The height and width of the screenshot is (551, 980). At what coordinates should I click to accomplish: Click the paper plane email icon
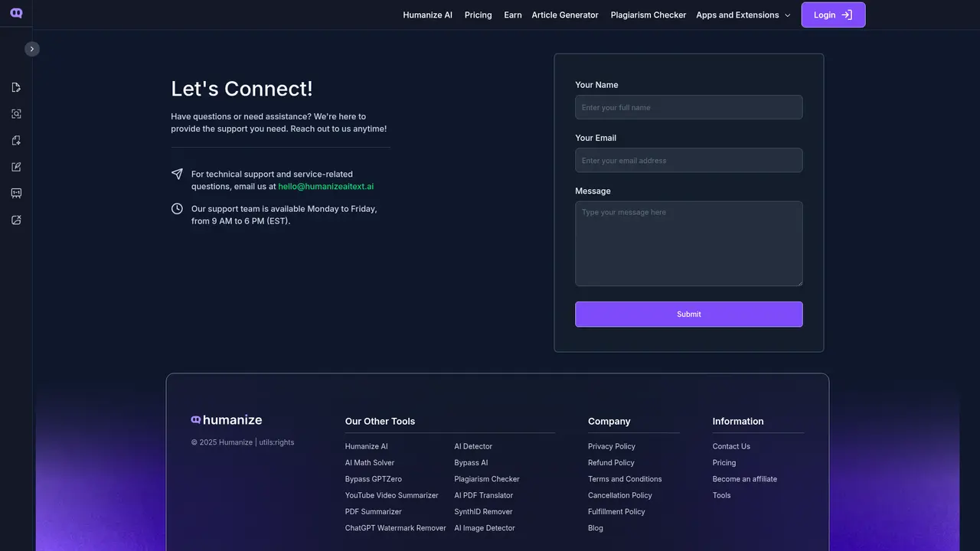pos(177,174)
